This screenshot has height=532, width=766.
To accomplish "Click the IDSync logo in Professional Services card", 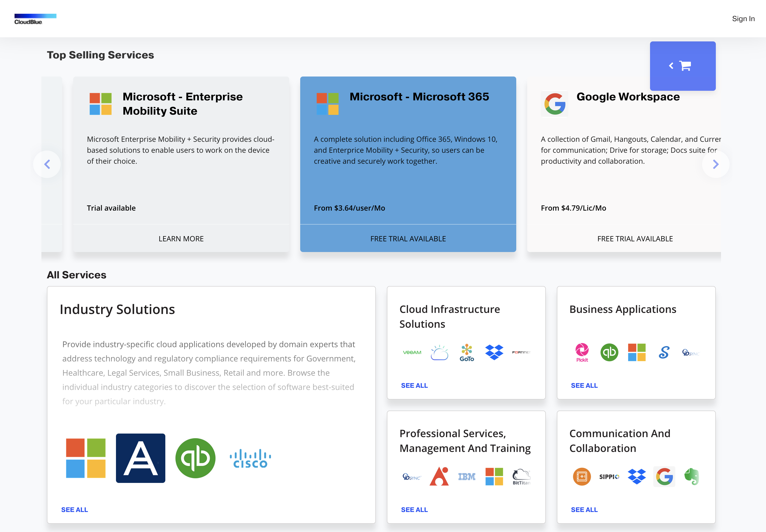I will point(412,477).
